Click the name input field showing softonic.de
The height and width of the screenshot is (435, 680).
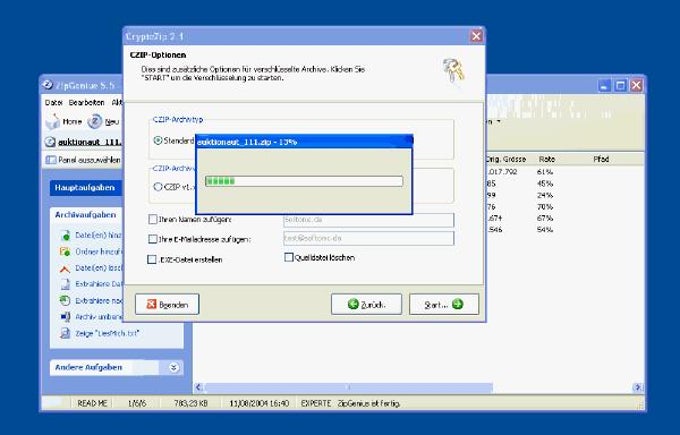(369, 220)
